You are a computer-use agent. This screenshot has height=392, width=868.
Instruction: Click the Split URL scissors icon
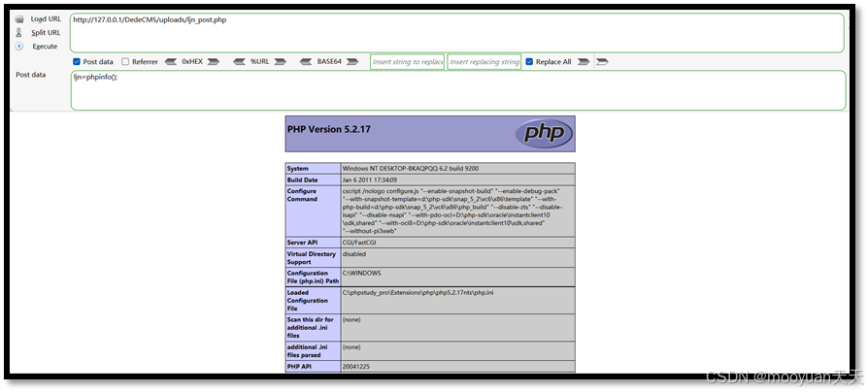point(18,33)
